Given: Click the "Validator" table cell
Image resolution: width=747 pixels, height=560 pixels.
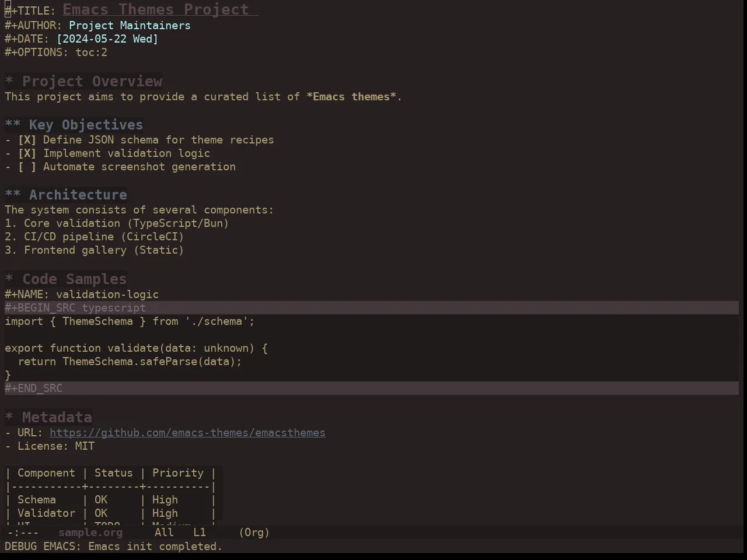Looking at the screenshot, I should click(46, 513).
